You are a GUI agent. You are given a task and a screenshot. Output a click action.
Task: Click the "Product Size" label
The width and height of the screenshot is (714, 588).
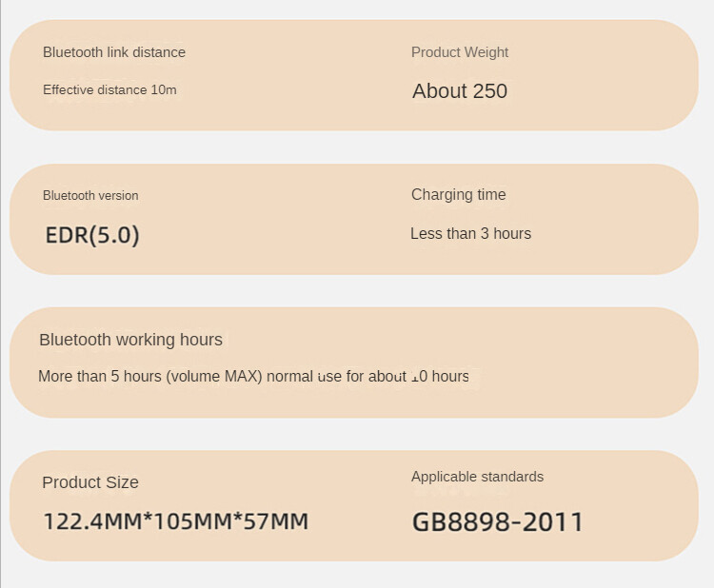[90, 482]
